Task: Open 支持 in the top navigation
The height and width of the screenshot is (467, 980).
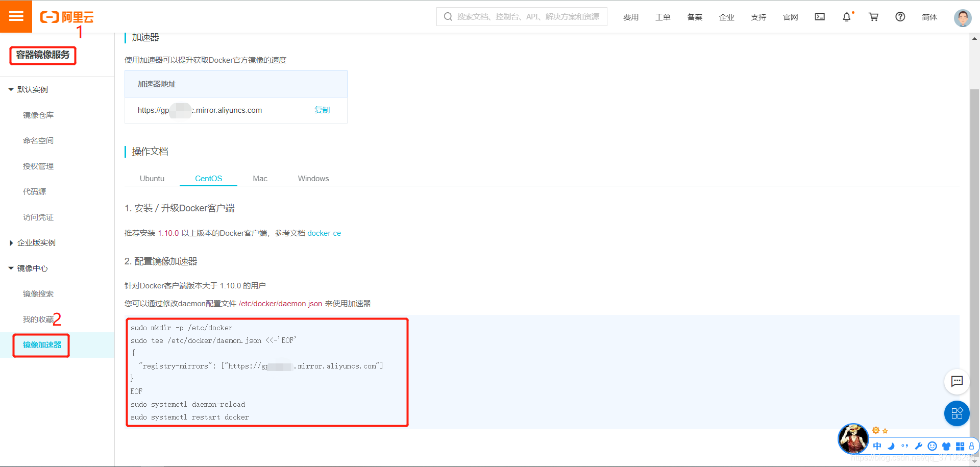Action: 758,17
